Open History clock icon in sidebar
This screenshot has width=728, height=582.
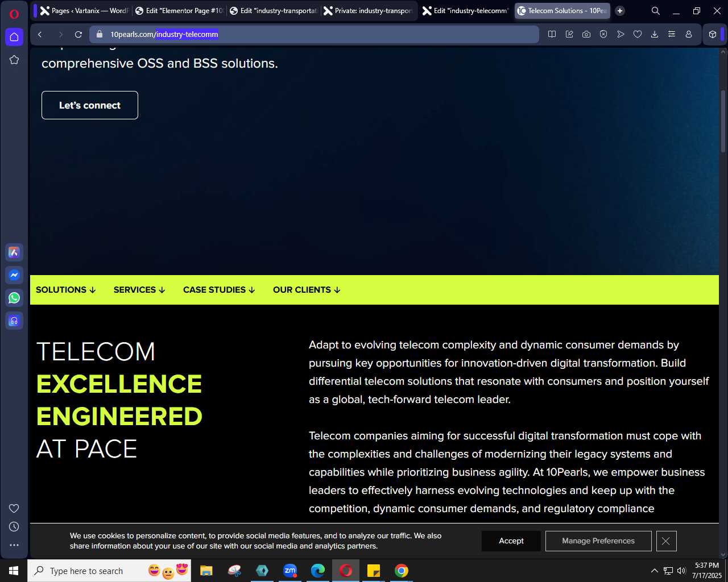pyautogui.click(x=14, y=526)
